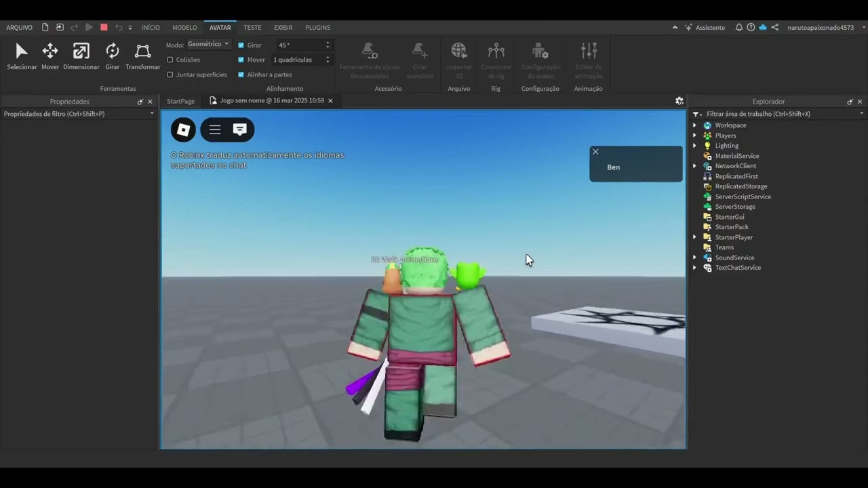Open the narutoapaixonado4573 account dropdown

pyautogui.click(x=825, y=28)
